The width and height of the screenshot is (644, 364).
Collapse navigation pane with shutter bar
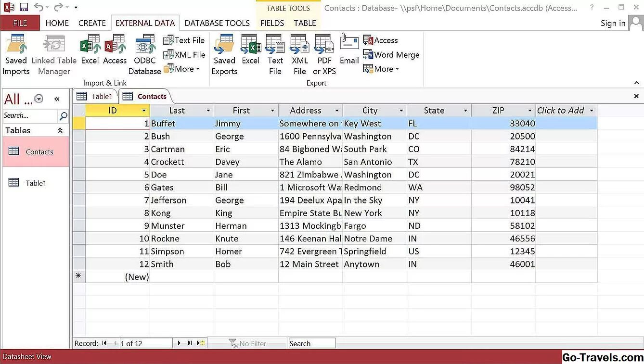point(57,99)
